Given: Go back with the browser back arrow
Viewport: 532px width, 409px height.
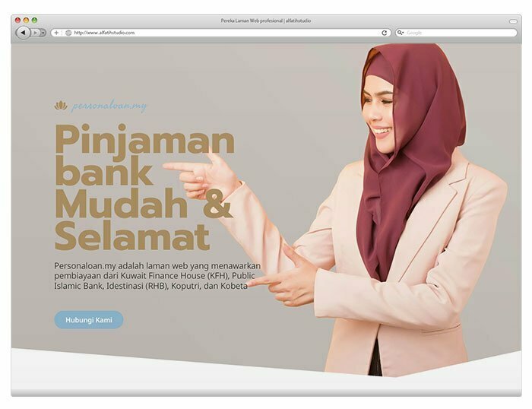Looking at the screenshot, I should pyautogui.click(x=23, y=33).
